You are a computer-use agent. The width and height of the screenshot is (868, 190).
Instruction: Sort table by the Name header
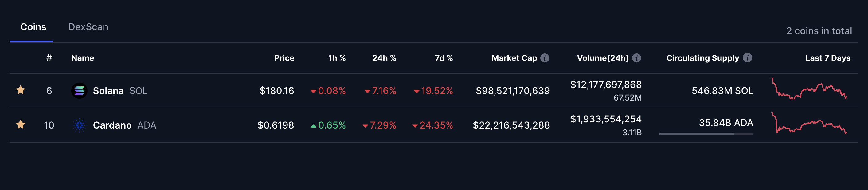click(83, 58)
